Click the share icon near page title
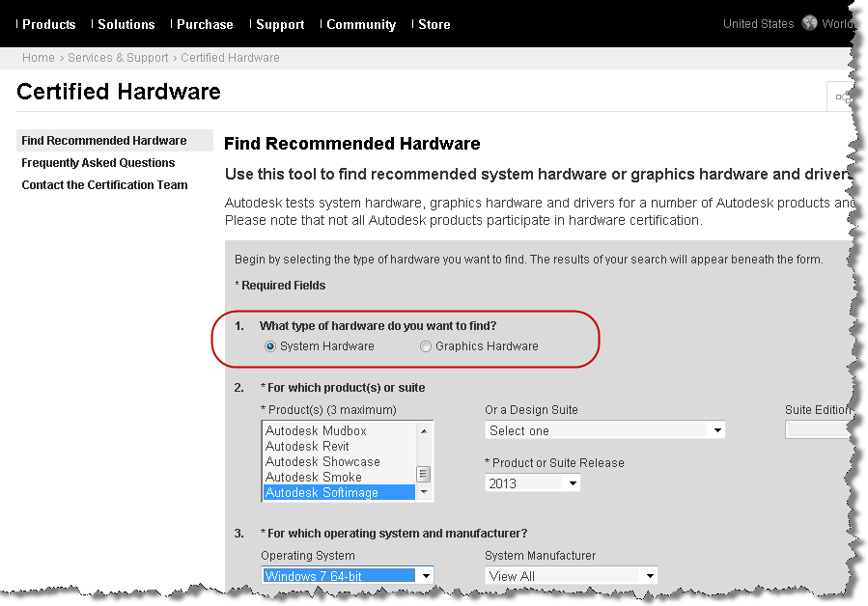The height and width of the screenshot is (606, 868). click(x=843, y=96)
